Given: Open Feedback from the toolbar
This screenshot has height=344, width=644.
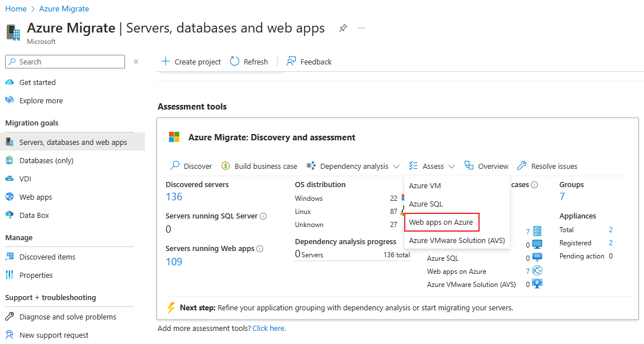Looking at the screenshot, I should point(309,62).
